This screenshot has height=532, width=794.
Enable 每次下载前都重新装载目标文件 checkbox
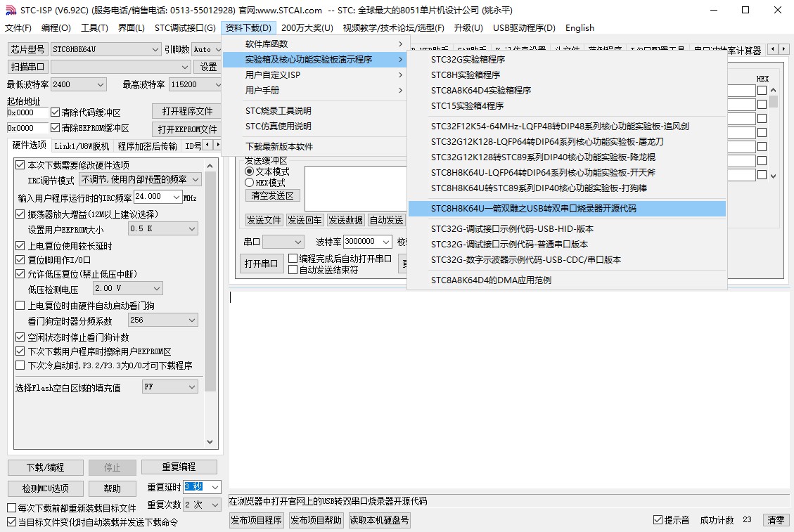pyautogui.click(x=12, y=507)
